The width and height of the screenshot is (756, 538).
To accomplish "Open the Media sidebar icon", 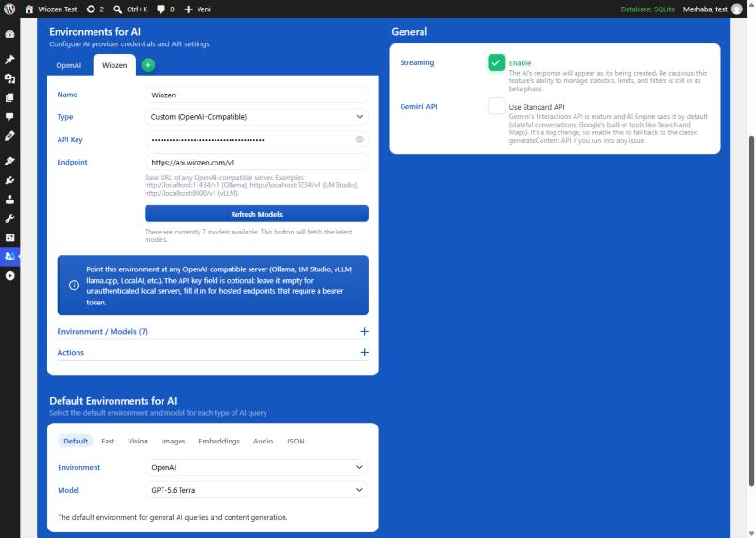I will point(9,78).
